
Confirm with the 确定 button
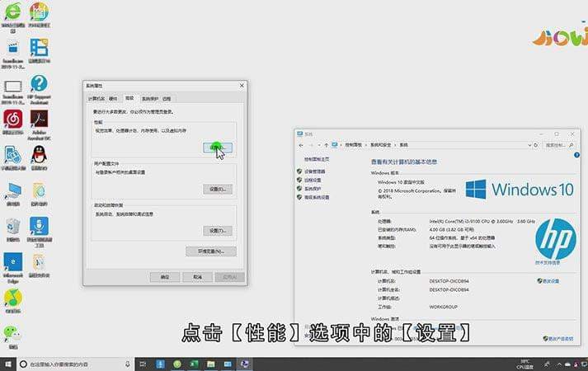pos(165,277)
